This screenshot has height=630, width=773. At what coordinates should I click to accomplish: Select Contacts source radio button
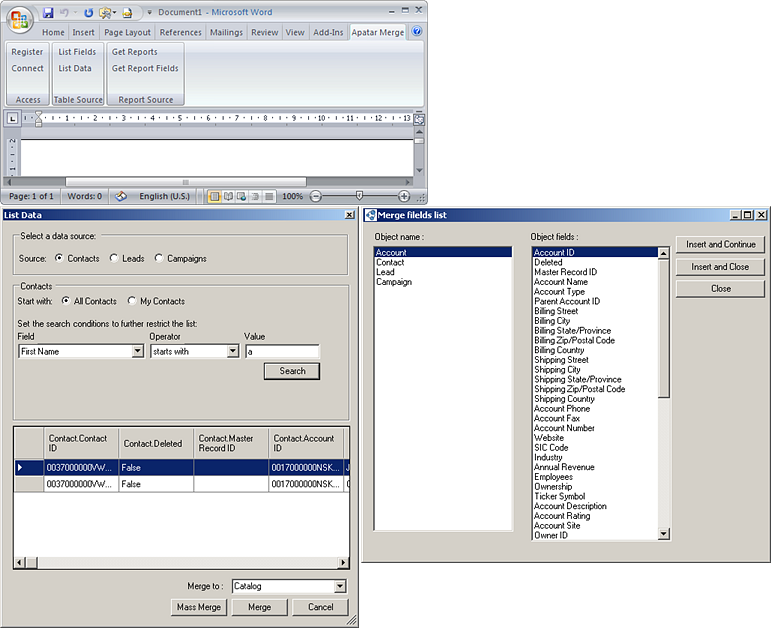pos(59,258)
